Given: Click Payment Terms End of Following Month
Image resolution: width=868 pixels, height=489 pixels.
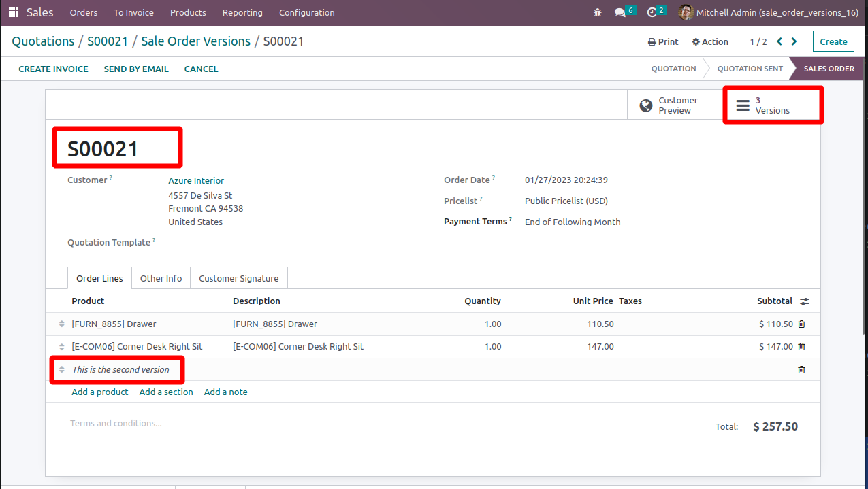Looking at the screenshot, I should click(573, 222).
